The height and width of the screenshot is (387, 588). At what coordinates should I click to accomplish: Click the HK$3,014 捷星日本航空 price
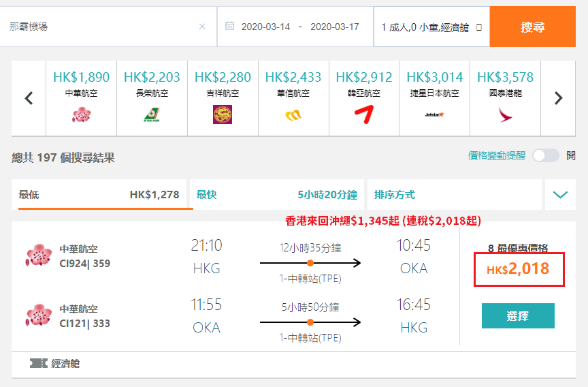pos(435,77)
